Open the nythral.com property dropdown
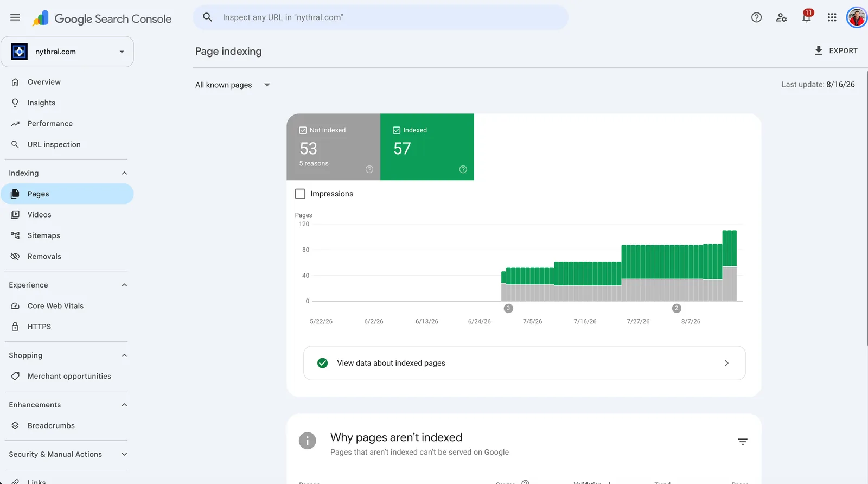Image resolution: width=868 pixels, height=484 pixels. (67, 52)
